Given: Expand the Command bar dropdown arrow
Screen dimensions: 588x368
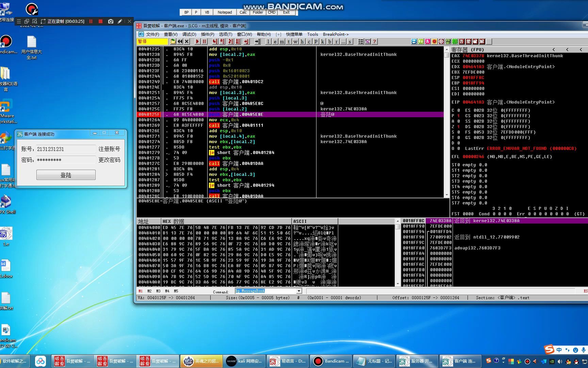Looking at the screenshot, I should coord(299,291).
